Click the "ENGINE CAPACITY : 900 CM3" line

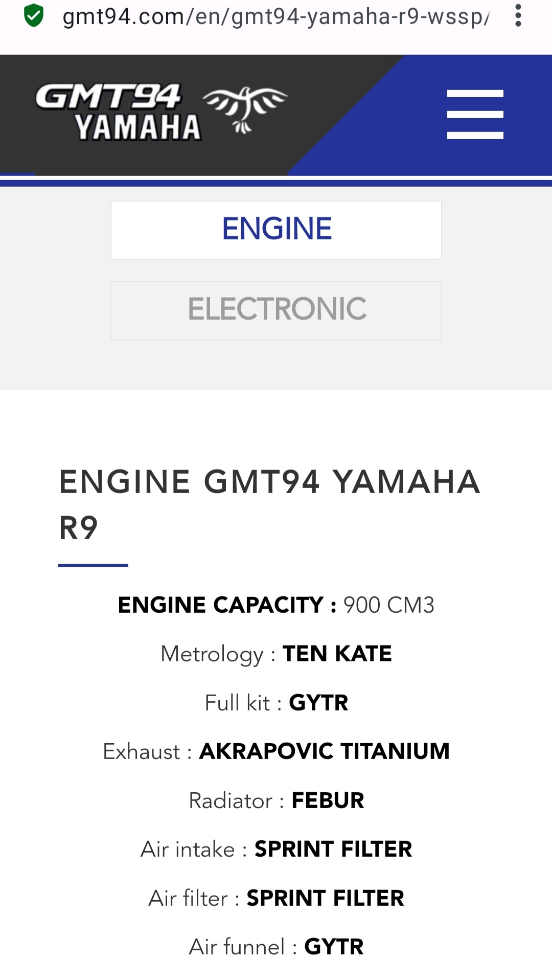(x=276, y=605)
